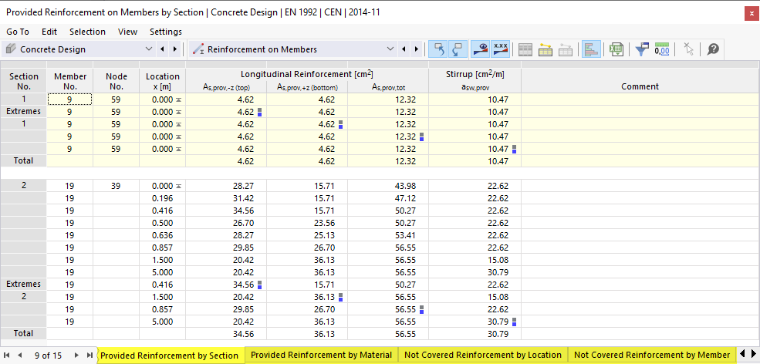
Task: Select member number cell 9 in first row
Action: (x=70, y=99)
